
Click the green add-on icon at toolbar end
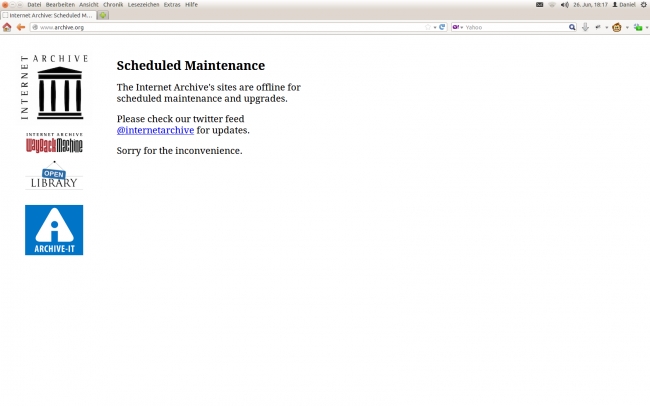638,27
